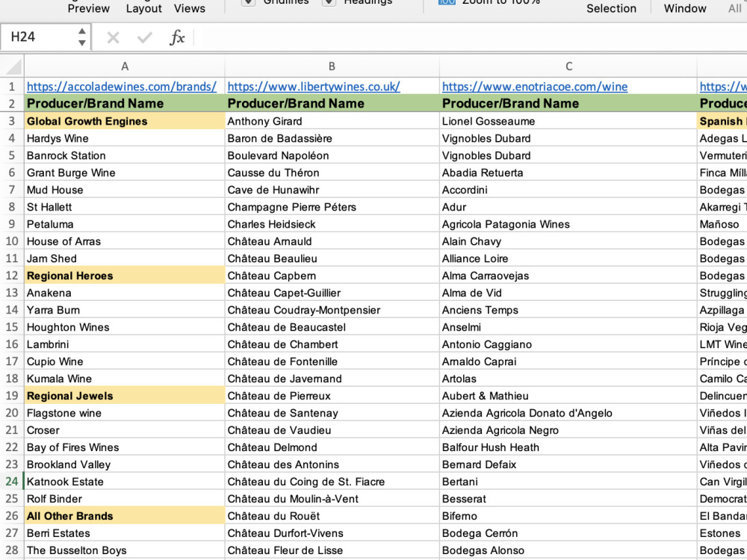Image resolution: width=747 pixels, height=560 pixels.
Task: Select the Aubert & Mathieu cell
Action: tap(568, 395)
